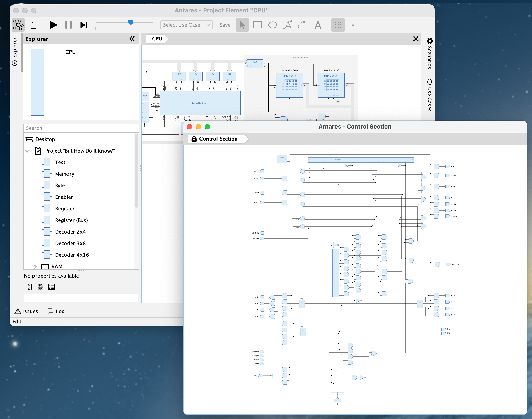The height and width of the screenshot is (419, 532).
Task: Expand the RAM folder
Action: pyautogui.click(x=35, y=266)
